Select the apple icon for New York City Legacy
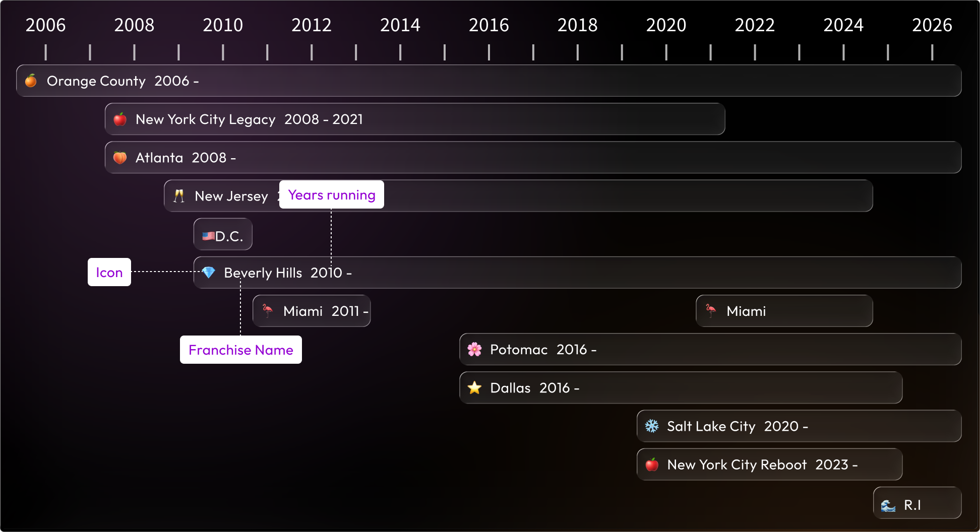 pyautogui.click(x=120, y=119)
